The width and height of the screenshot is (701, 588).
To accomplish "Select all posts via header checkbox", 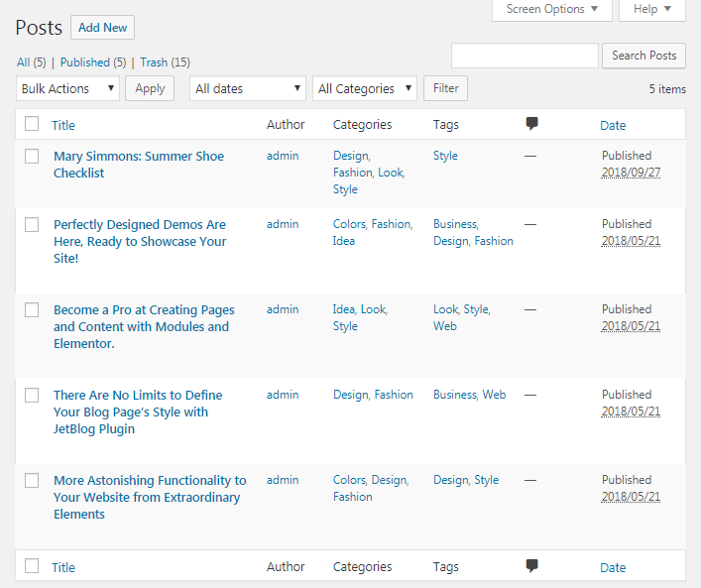I will coord(32,123).
